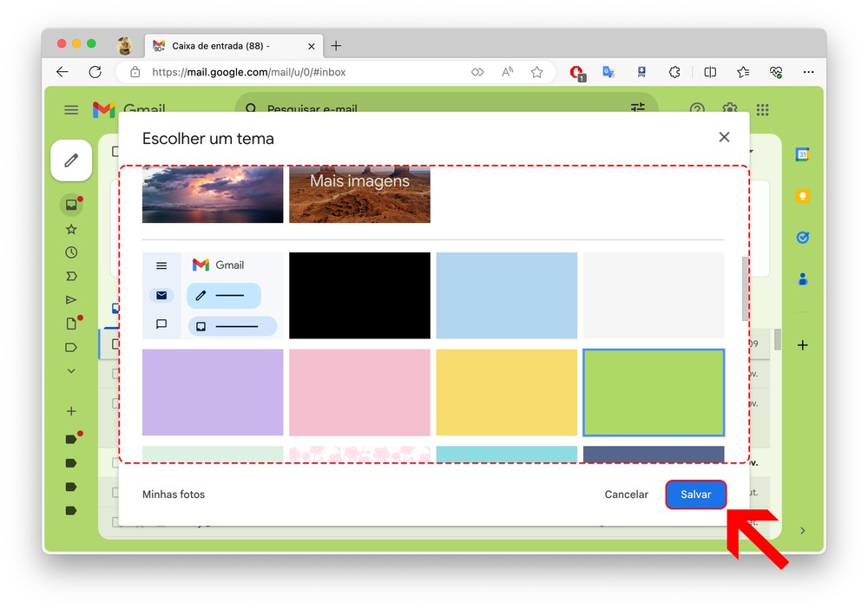Select the black theme swatch
This screenshot has width=868, height=609.
(359, 295)
